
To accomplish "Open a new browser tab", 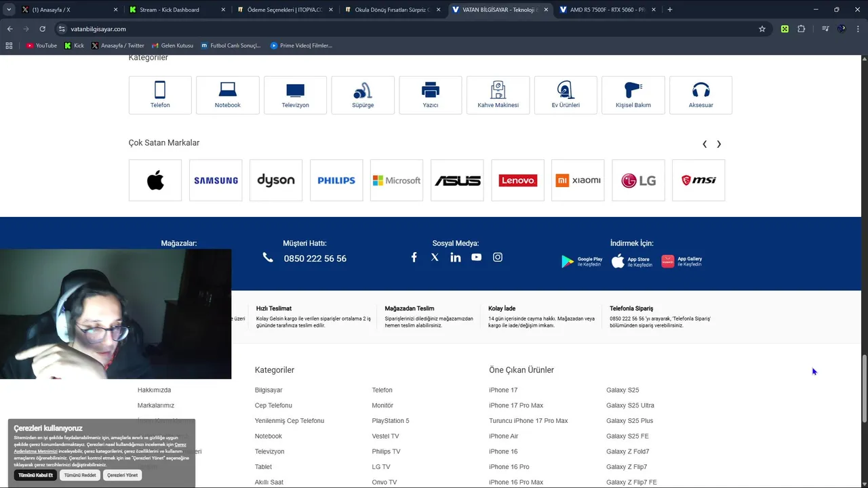I will [670, 9].
